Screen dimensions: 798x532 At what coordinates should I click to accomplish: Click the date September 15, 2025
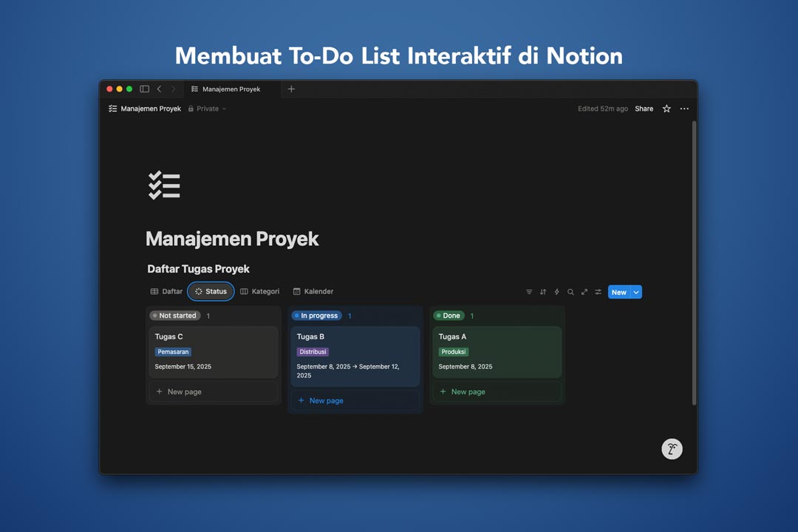point(183,366)
